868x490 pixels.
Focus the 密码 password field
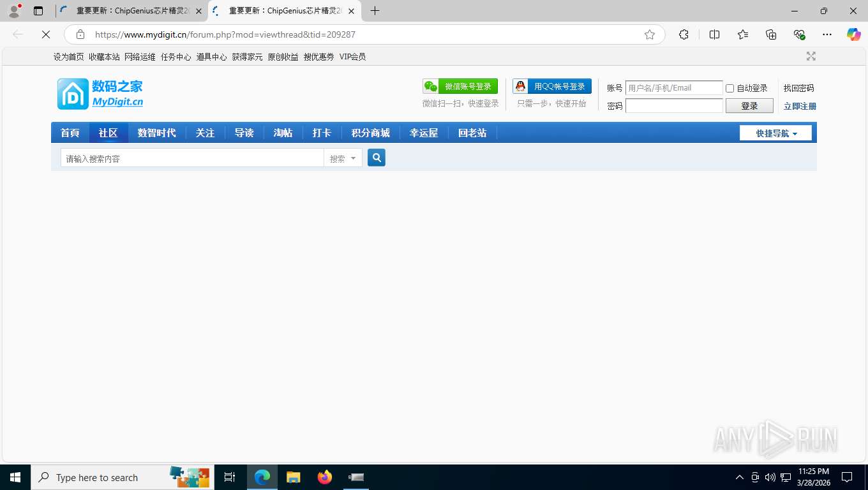click(x=674, y=106)
